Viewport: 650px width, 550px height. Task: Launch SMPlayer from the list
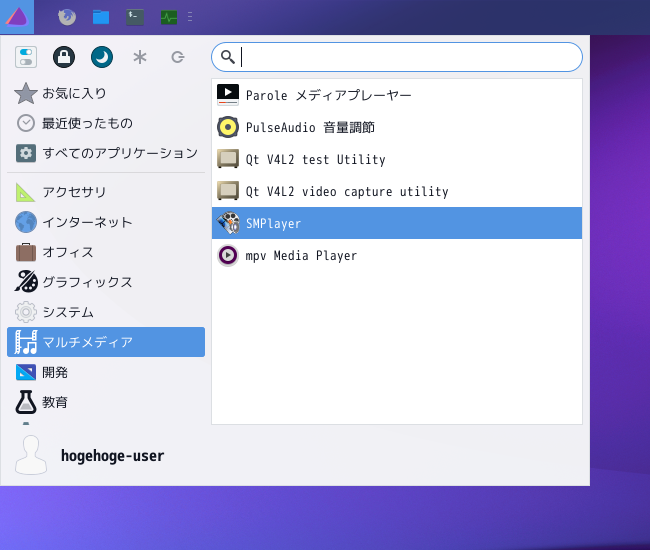click(397, 223)
